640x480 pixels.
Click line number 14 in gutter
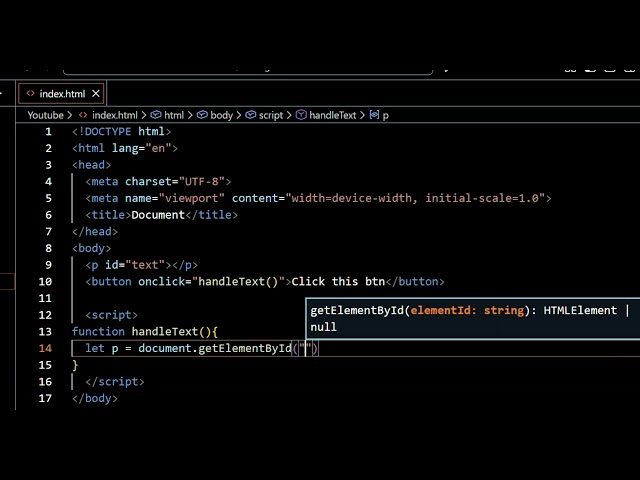tap(45, 349)
